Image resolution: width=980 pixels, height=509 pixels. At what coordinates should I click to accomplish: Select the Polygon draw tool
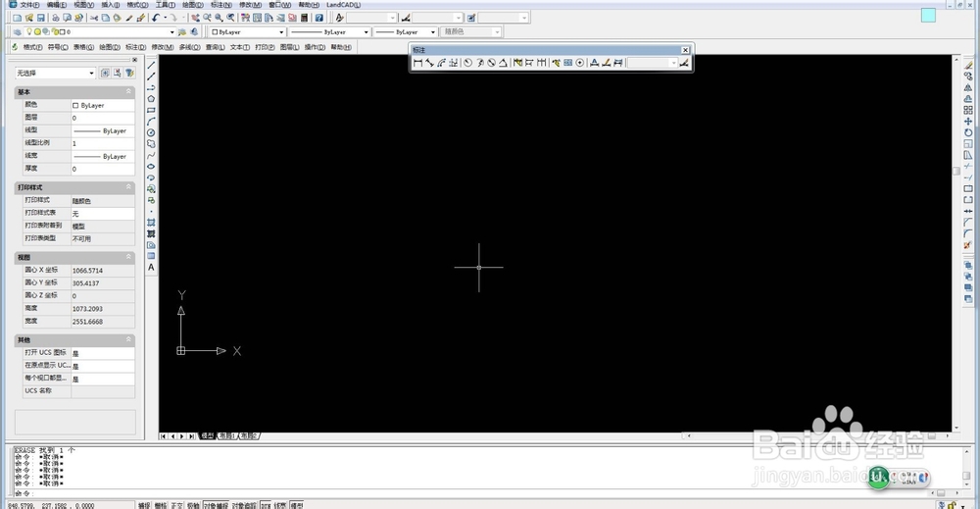coord(151,99)
